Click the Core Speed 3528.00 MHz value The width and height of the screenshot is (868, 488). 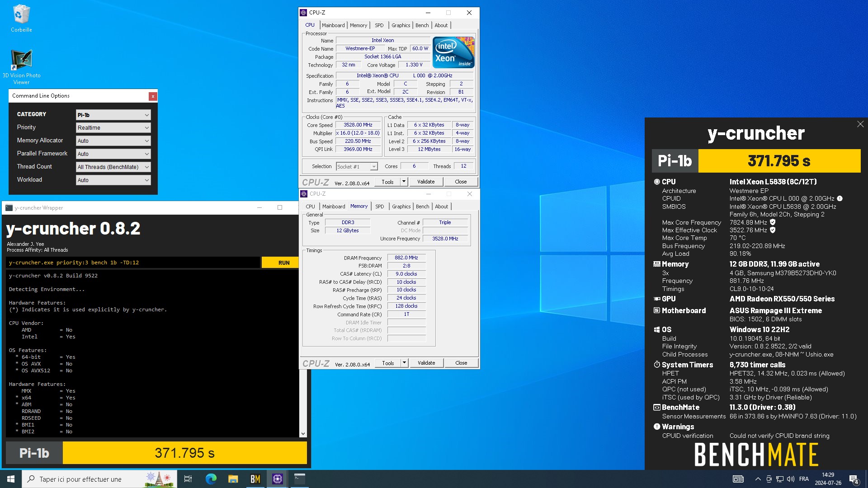358,125
